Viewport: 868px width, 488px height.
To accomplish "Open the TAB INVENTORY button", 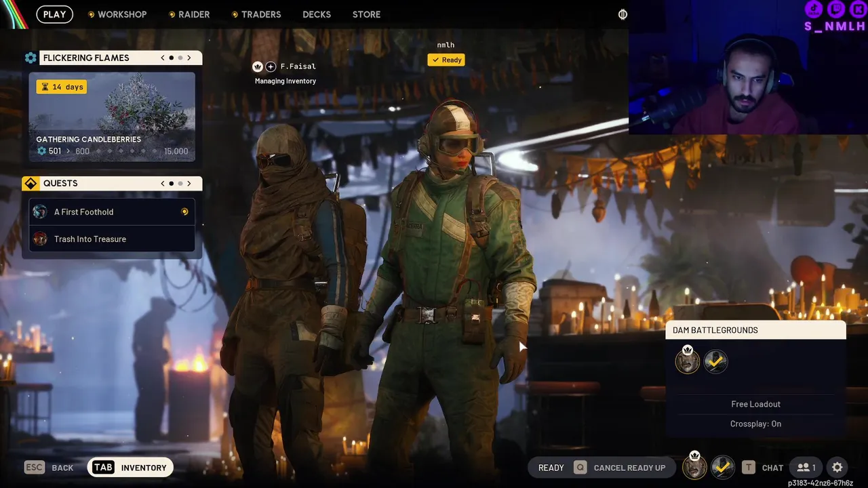I will click(x=130, y=467).
